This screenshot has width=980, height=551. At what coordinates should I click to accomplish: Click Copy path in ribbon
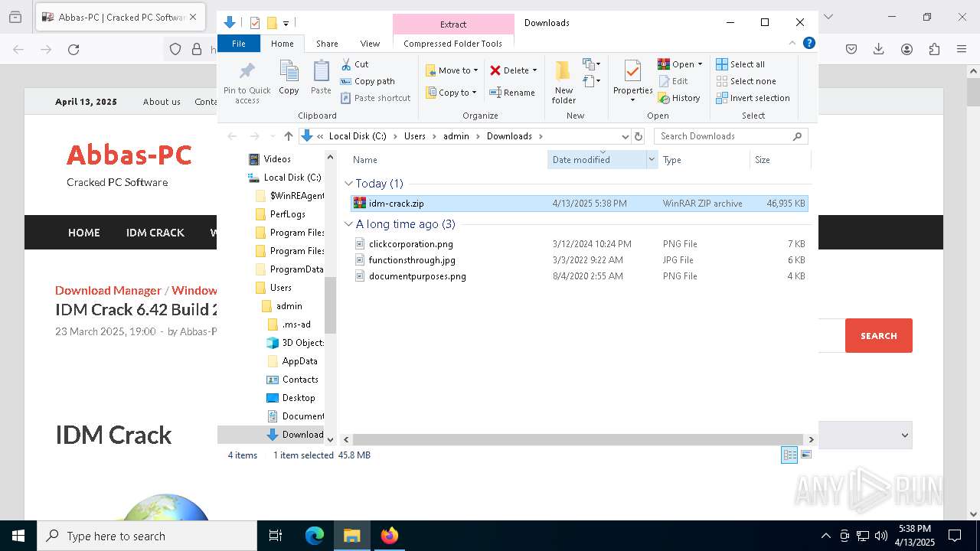click(367, 81)
